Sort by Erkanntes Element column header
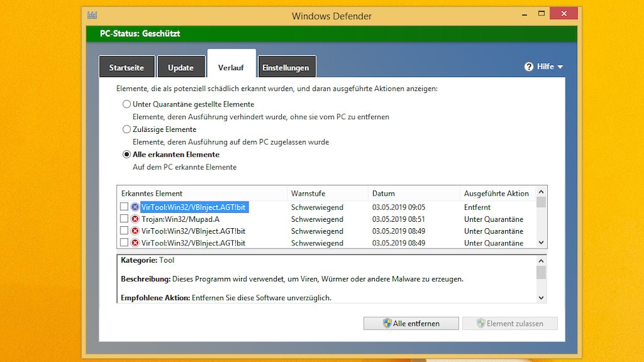Viewport: 644px width, 362px height. (201, 193)
